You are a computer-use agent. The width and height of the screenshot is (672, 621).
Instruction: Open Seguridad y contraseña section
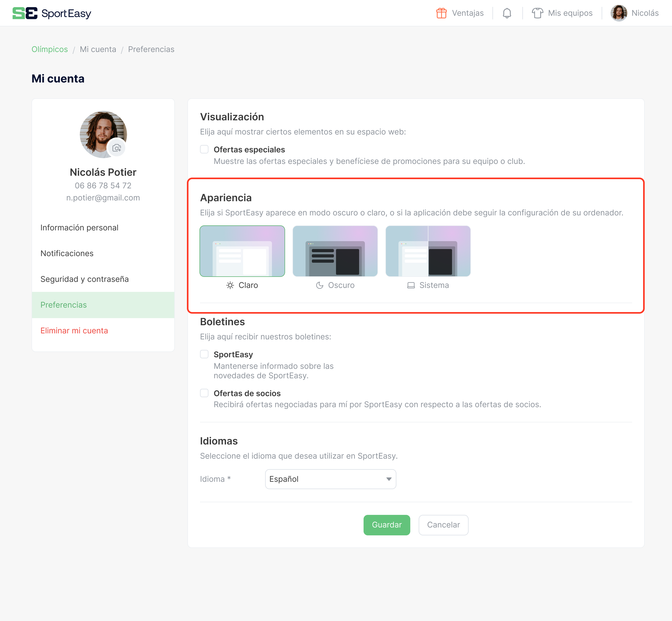click(x=84, y=279)
